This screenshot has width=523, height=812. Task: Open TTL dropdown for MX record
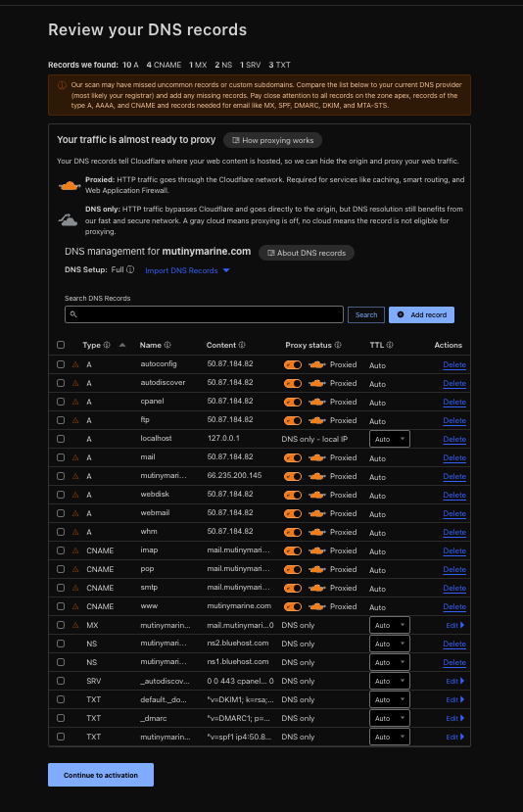(390, 625)
